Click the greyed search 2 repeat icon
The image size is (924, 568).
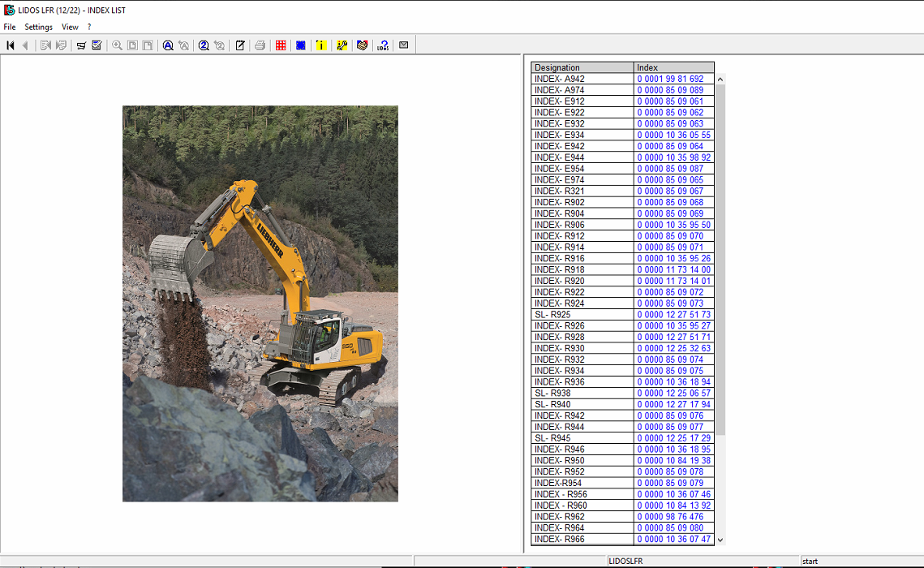point(220,45)
